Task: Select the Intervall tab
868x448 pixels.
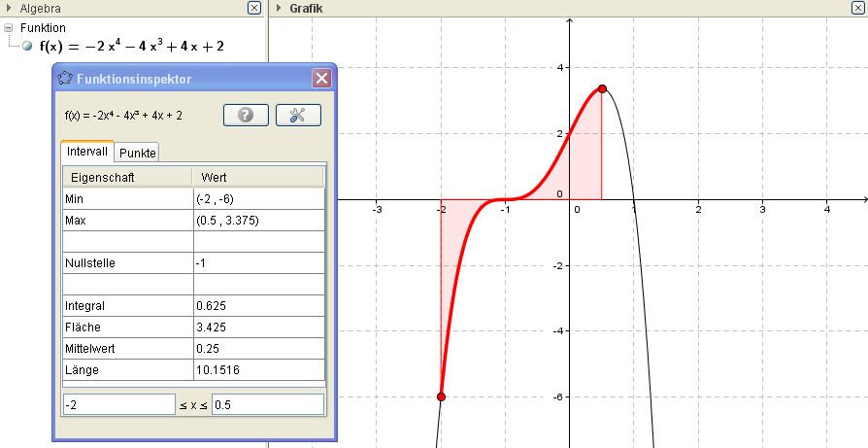Action: (86, 153)
